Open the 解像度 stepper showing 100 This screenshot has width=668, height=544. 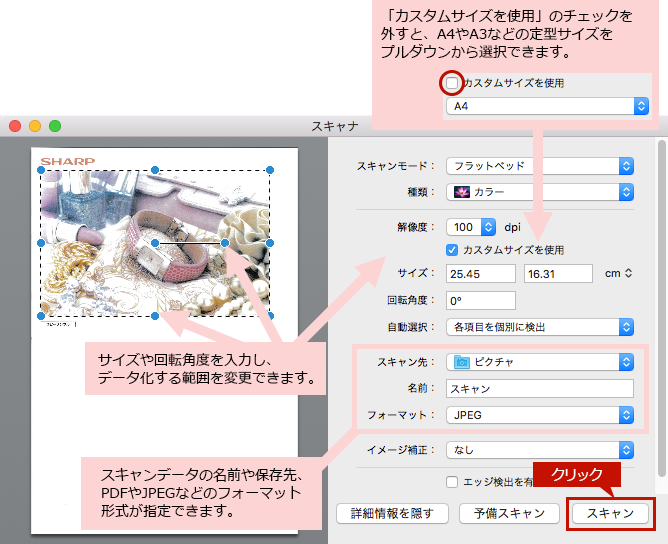(x=471, y=227)
